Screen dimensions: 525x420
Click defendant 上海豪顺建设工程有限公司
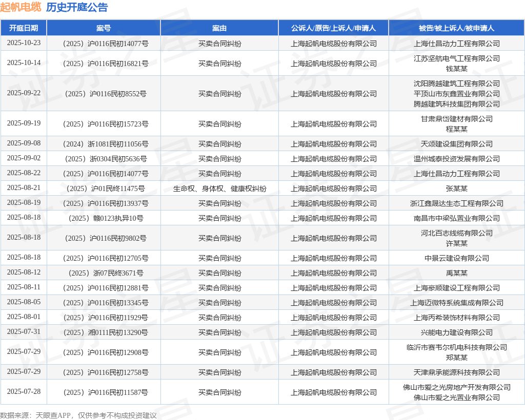tap(457, 288)
